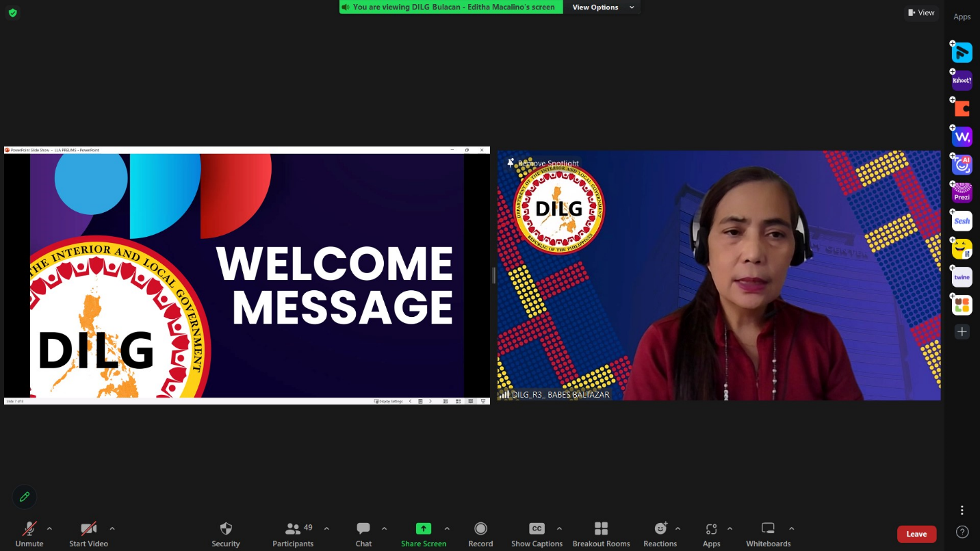Open PowerPoint Display Settings
980x551 pixels.
(x=388, y=401)
